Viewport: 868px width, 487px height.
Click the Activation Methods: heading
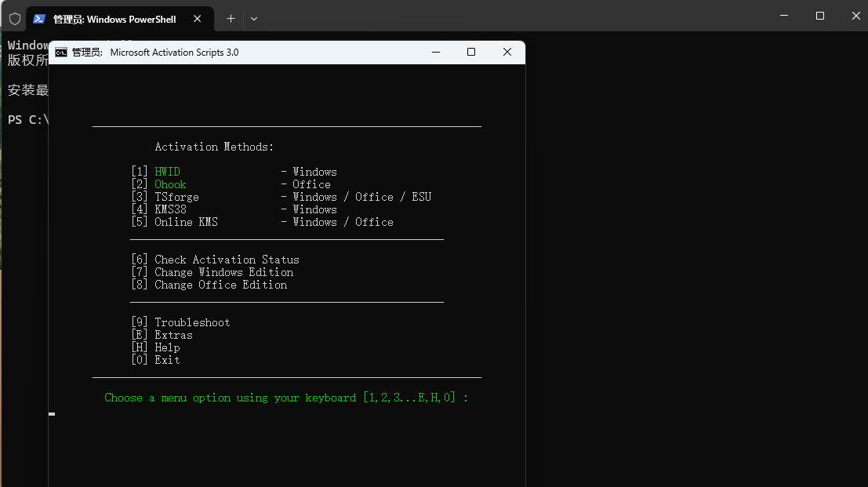coord(214,147)
